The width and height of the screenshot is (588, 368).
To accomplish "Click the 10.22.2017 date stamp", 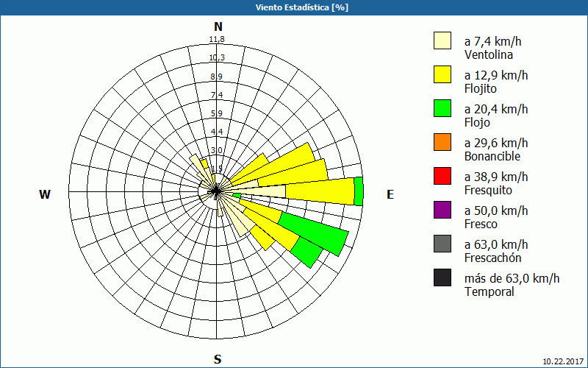I will pyautogui.click(x=563, y=361).
